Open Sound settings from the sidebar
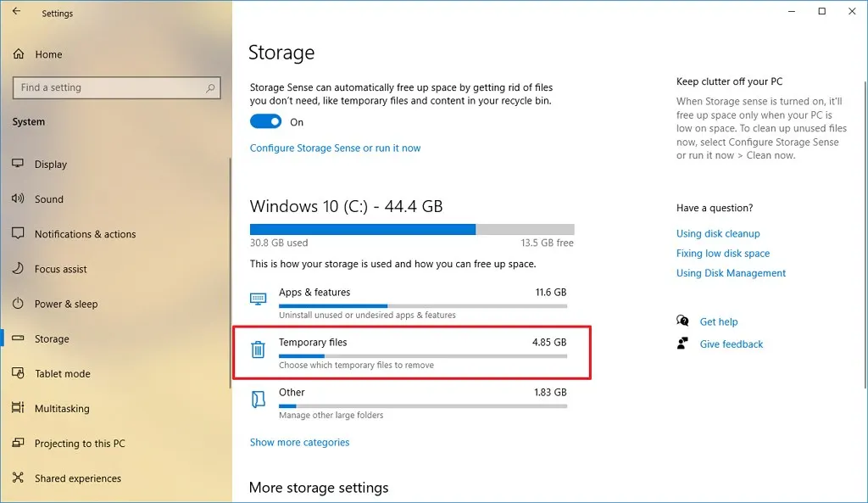 (19, 198)
